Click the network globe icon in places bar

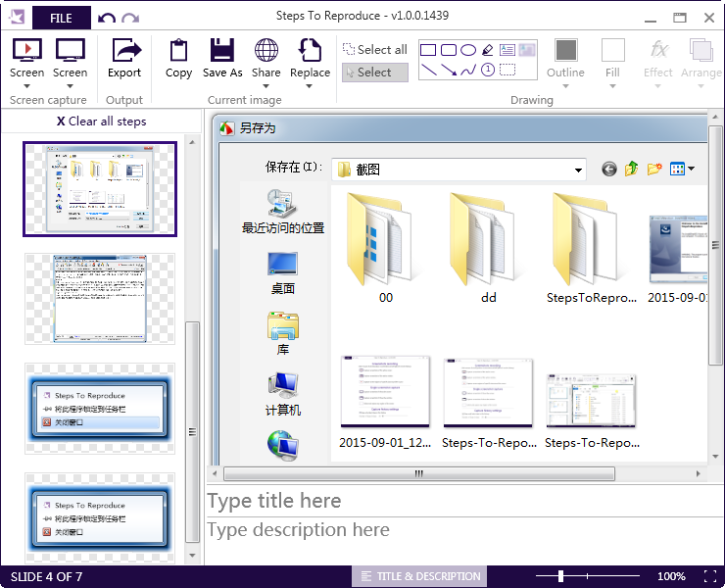[x=283, y=446]
